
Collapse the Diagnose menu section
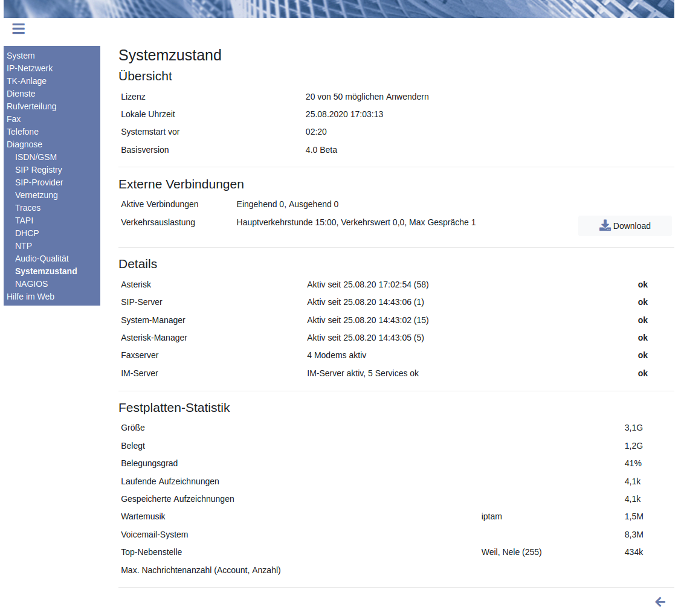24,144
